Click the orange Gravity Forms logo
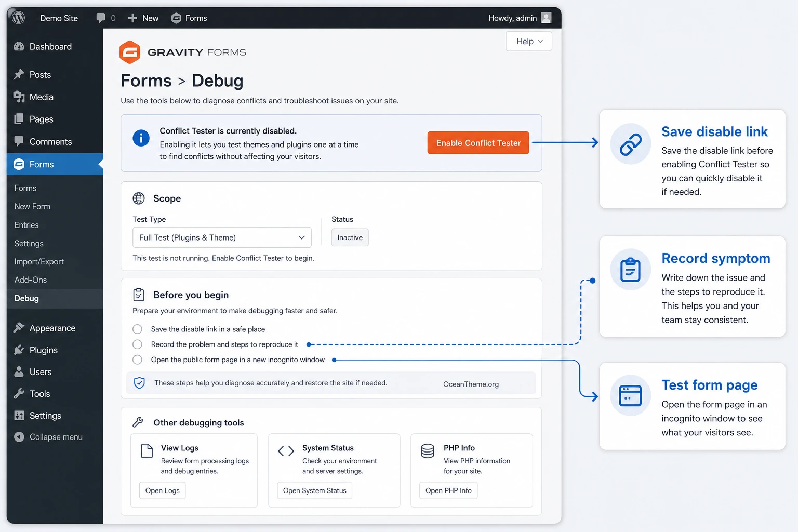 130,52
